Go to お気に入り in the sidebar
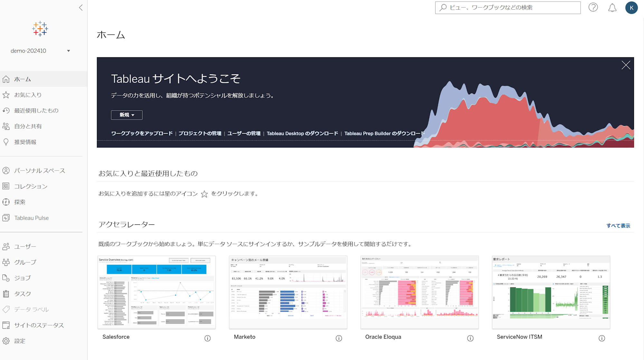 click(28, 95)
